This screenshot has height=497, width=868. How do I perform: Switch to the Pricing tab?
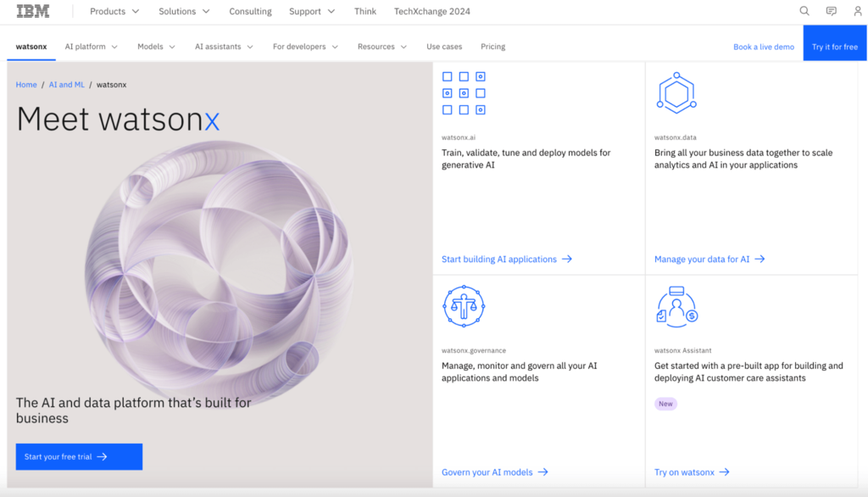[492, 47]
